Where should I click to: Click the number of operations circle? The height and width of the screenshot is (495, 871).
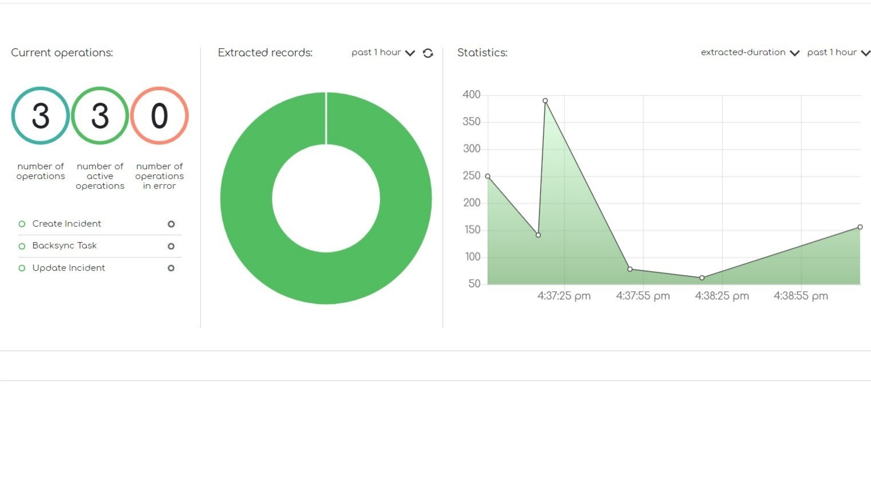tap(41, 116)
